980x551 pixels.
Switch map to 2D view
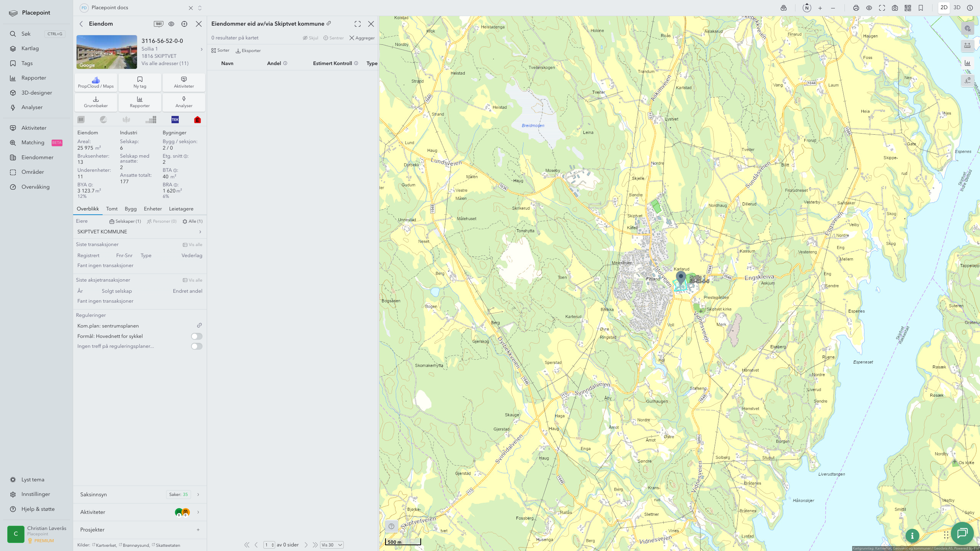pyautogui.click(x=944, y=8)
